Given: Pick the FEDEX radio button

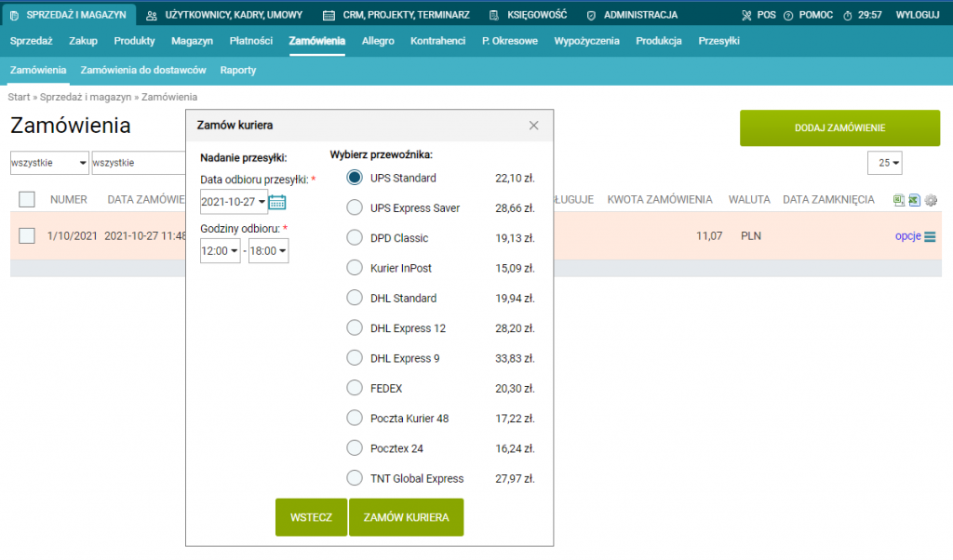Looking at the screenshot, I should click(x=354, y=388).
